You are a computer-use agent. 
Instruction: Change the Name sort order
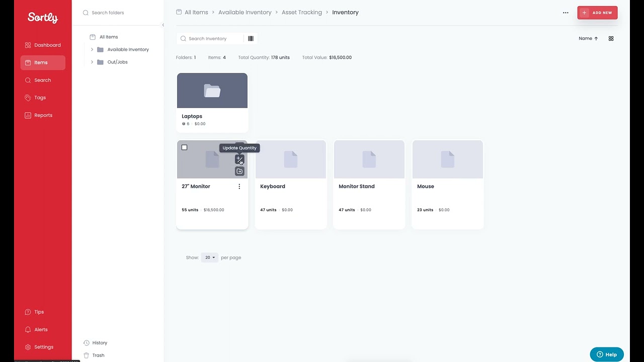(588, 38)
